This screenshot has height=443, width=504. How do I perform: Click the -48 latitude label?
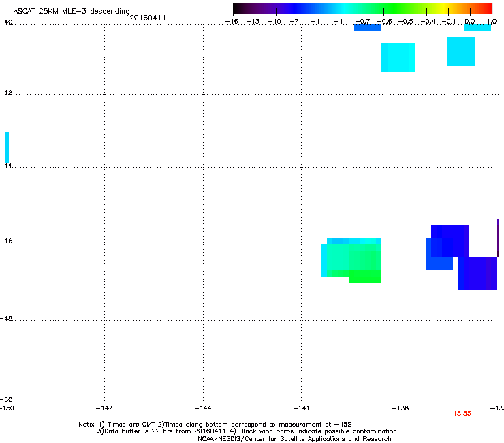(6, 319)
